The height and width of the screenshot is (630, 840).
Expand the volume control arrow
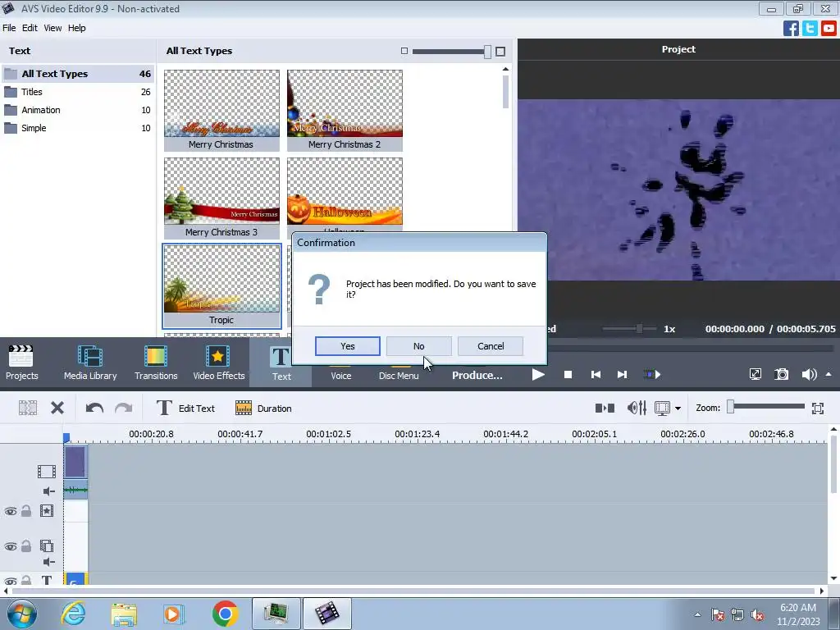pos(829,374)
